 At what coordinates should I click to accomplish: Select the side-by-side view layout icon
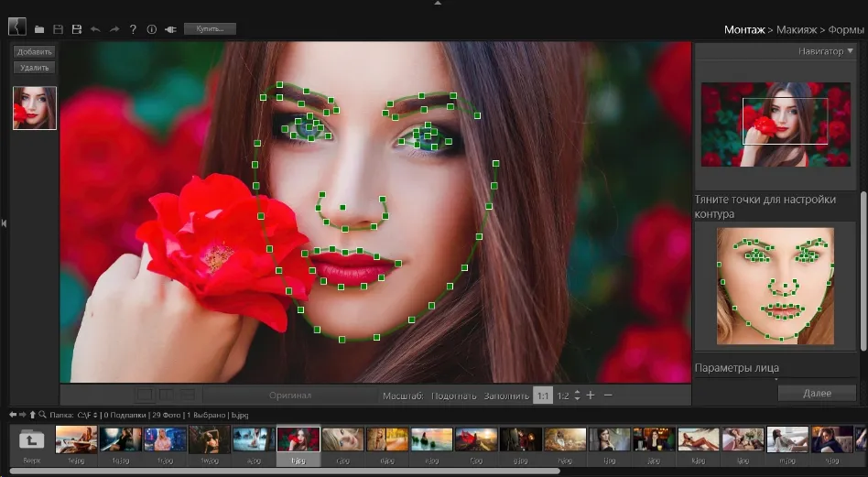[166, 396]
